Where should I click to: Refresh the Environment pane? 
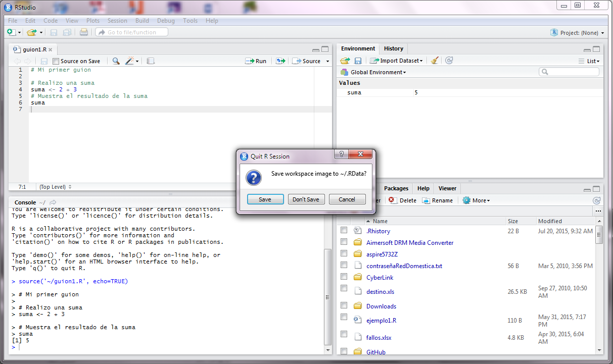[449, 61]
